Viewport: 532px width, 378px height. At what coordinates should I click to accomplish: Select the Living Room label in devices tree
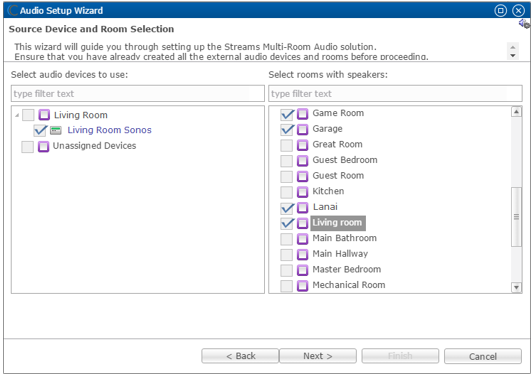[81, 115]
